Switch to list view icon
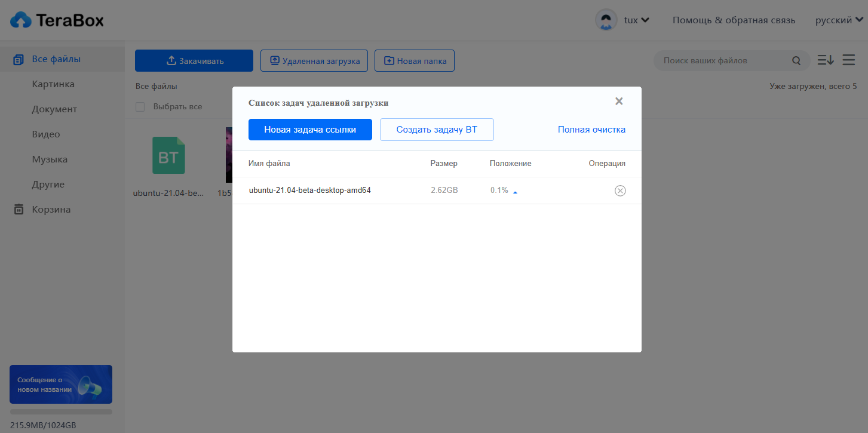This screenshot has width=868, height=433. [x=848, y=60]
